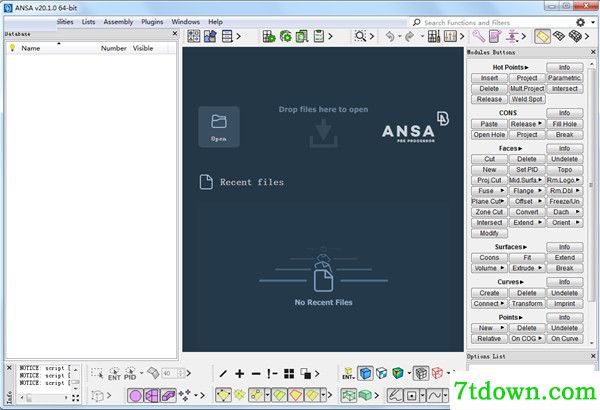Click the four-squares grid icon at bottom
The image size is (600, 410).
pyautogui.click(x=289, y=374)
